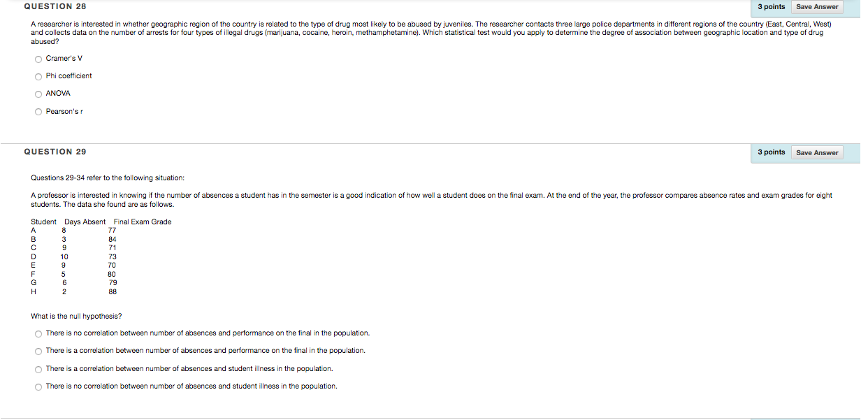Click the 'What is the null hypothesis?' prompt

tap(76, 316)
